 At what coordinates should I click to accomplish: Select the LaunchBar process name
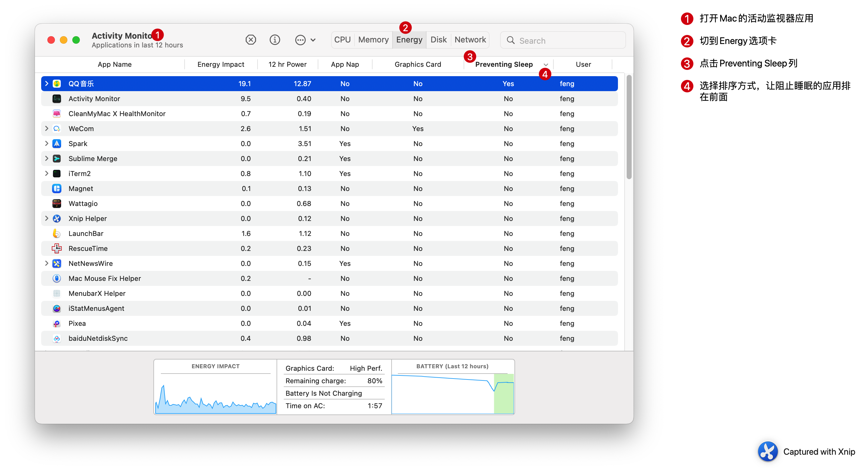point(86,233)
